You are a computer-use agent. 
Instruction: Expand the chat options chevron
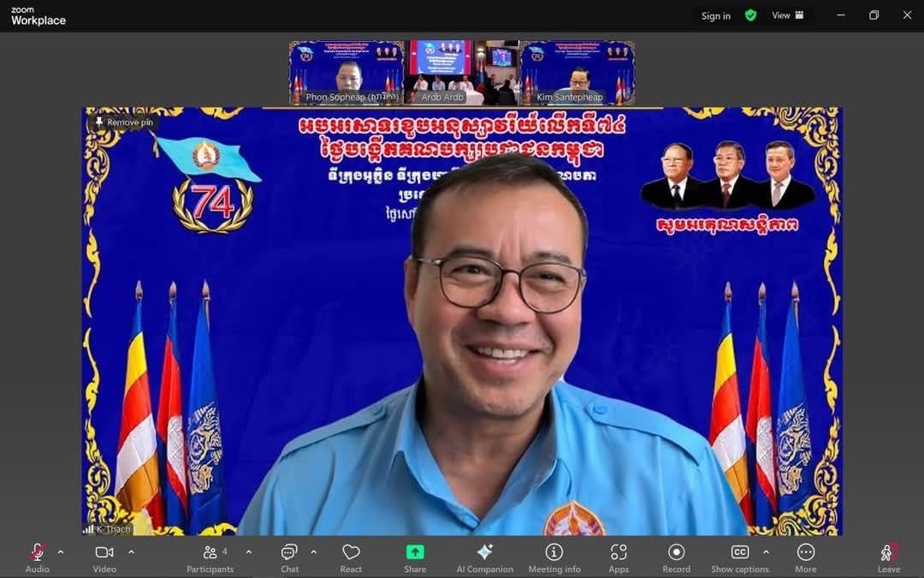pos(314,552)
